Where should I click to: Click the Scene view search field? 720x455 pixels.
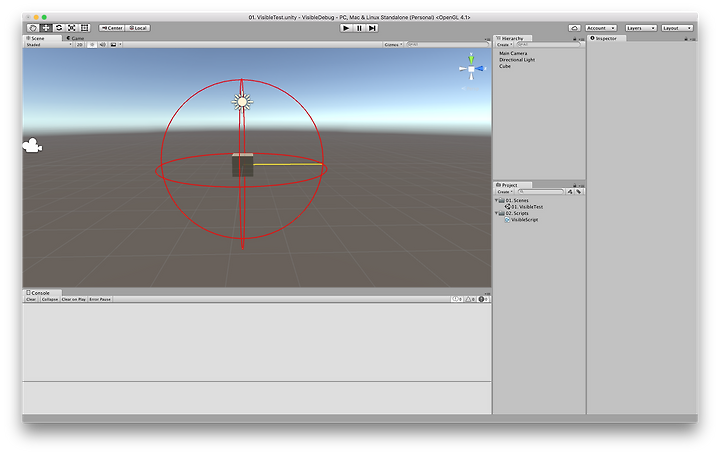pyautogui.click(x=448, y=45)
